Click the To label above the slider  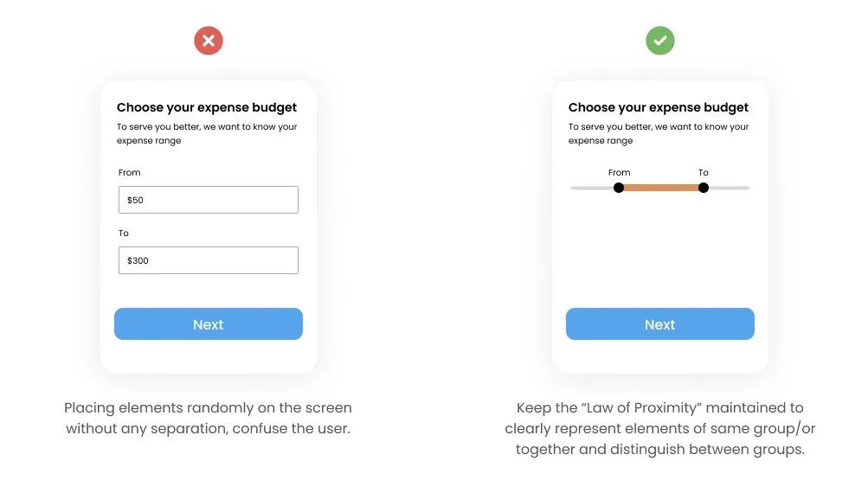click(x=703, y=173)
